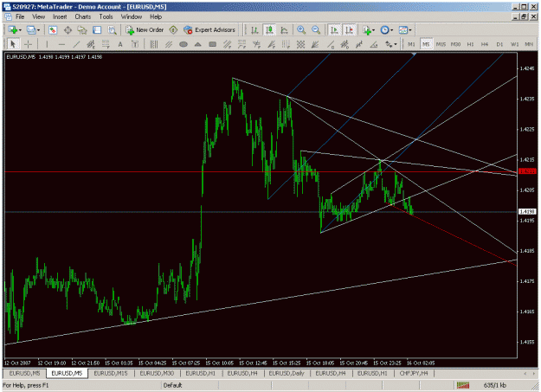The height and width of the screenshot is (392, 541).
Task: Expand the New Chart dropdown arrow
Action: click(20, 30)
